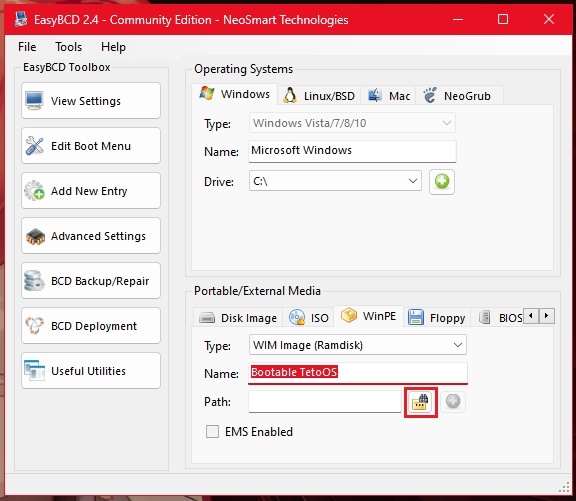This screenshot has width=576, height=501.
Task: Minimize the EasyBCD window
Action: pos(458,19)
